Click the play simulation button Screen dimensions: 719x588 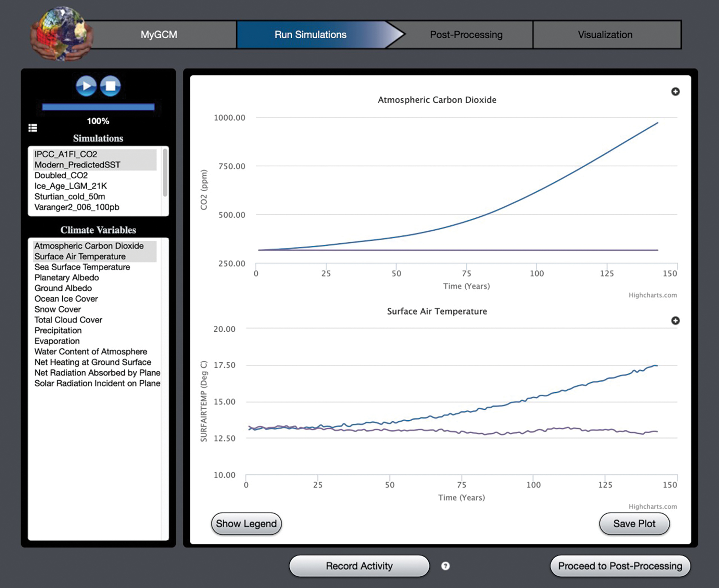point(86,86)
